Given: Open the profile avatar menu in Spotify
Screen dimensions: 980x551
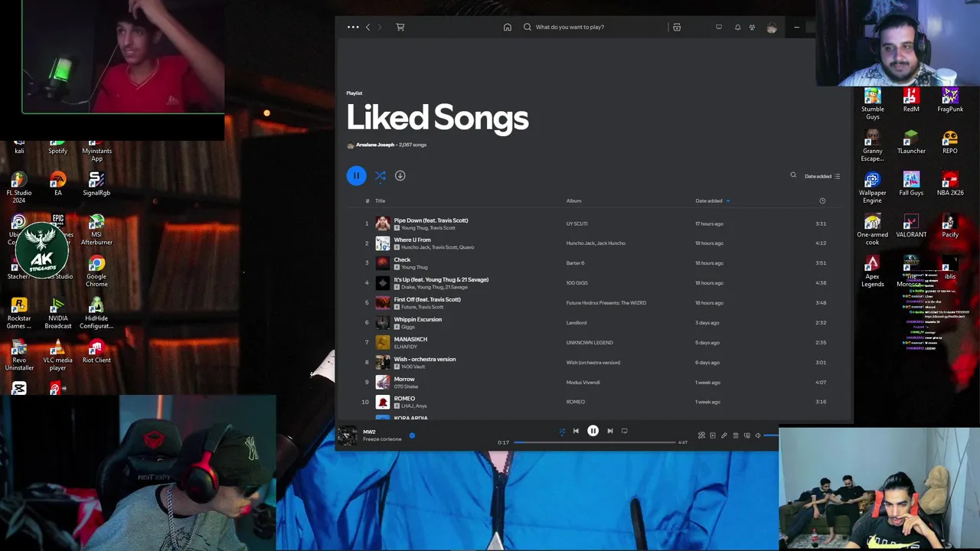Looking at the screenshot, I should click(772, 28).
